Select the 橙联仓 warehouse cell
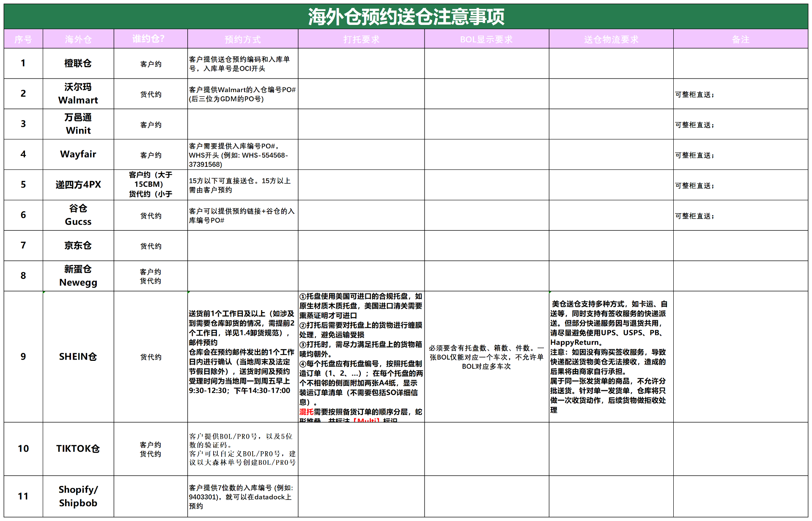Viewport: 812px width, 521px height. (x=78, y=63)
